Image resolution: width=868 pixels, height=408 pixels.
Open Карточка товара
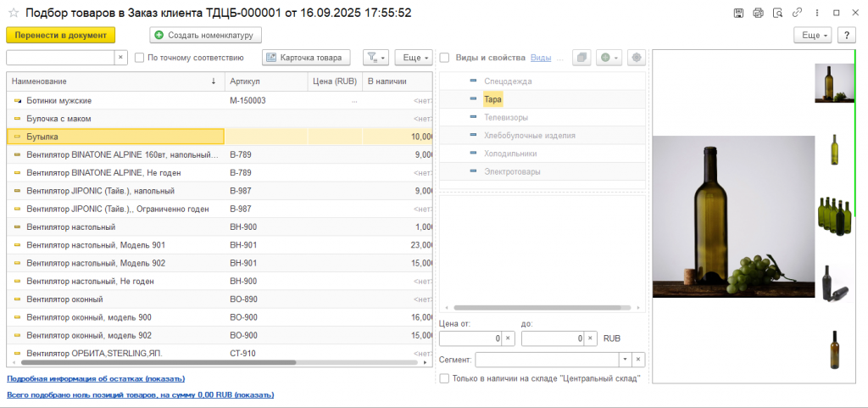pyautogui.click(x=306, y=57)
